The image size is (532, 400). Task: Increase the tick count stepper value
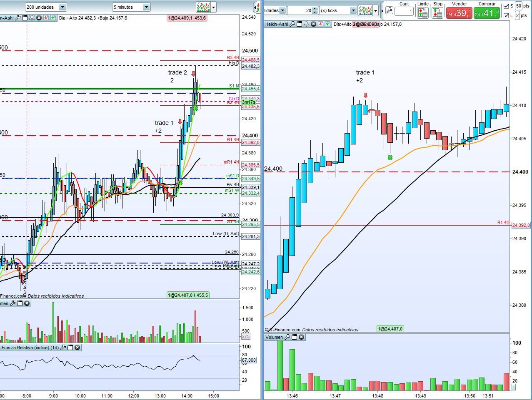315,9
